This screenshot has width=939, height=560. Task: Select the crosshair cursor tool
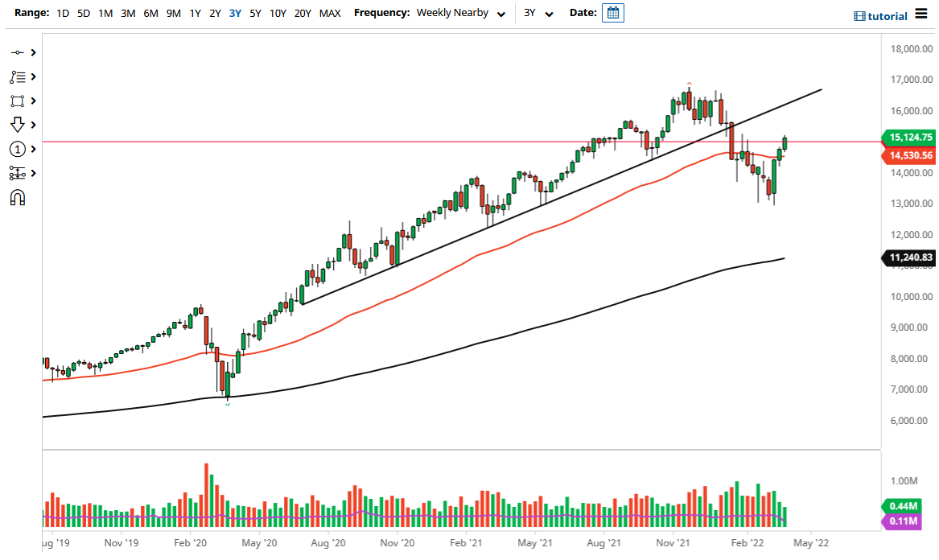coord(18,51)
